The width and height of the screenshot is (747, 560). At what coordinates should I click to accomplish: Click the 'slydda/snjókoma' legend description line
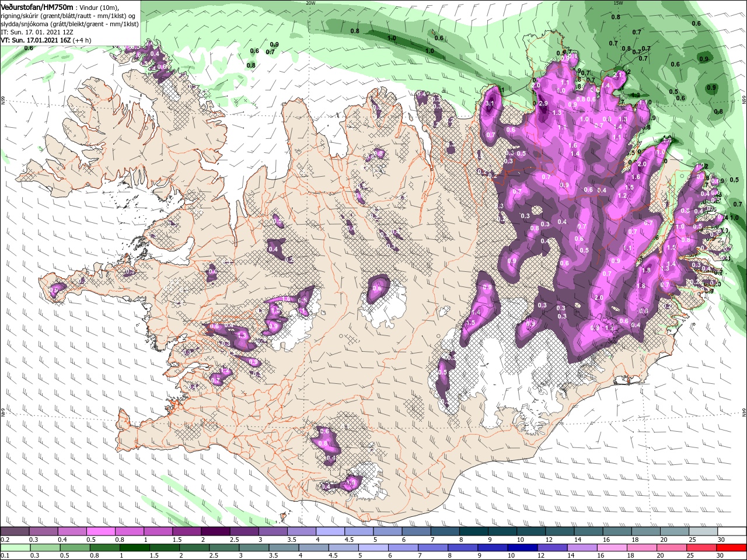pyautogui.click(x=69, y=24)
